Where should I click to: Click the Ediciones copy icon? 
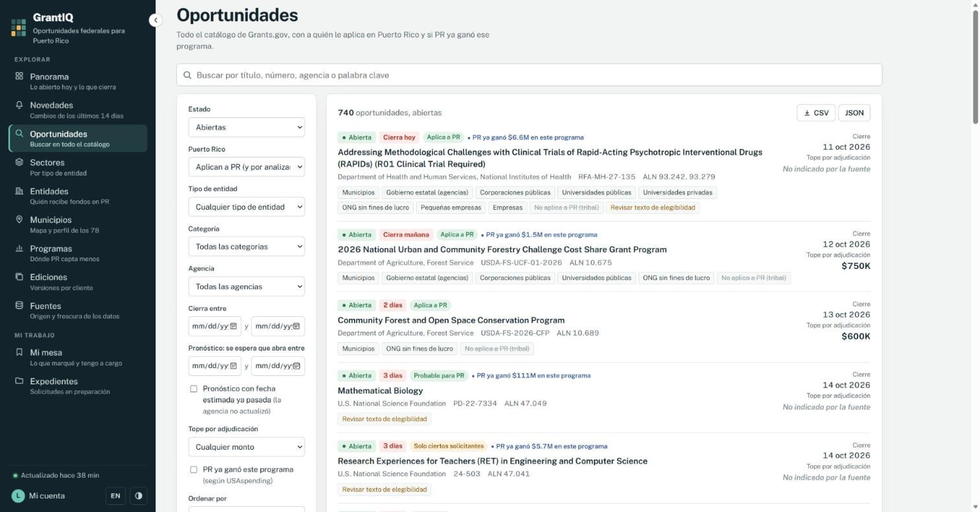coord(19,277)
